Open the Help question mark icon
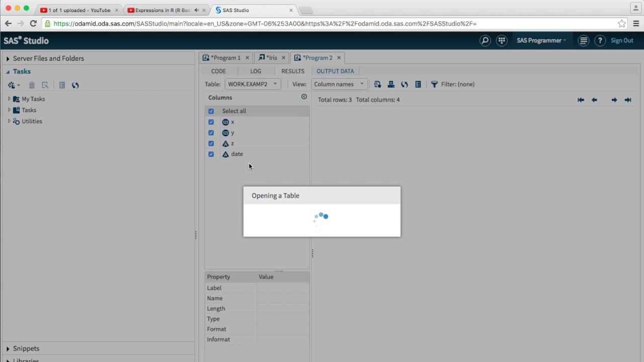Screen dimensions: 644x362 [x=600, y=41]
